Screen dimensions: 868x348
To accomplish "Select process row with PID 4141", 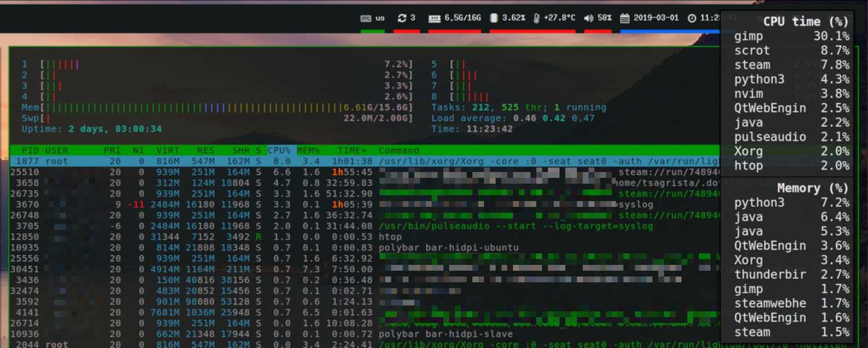I will [365, 312].
